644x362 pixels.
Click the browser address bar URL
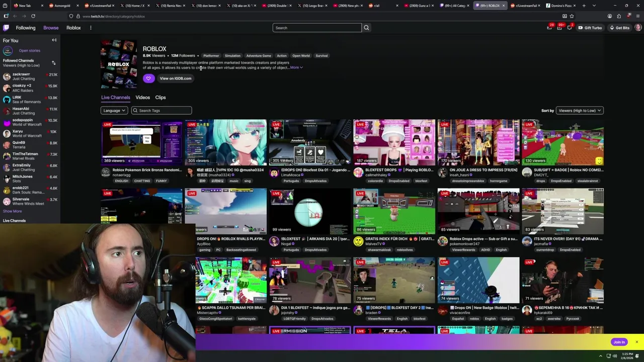(x=114, y=16)
